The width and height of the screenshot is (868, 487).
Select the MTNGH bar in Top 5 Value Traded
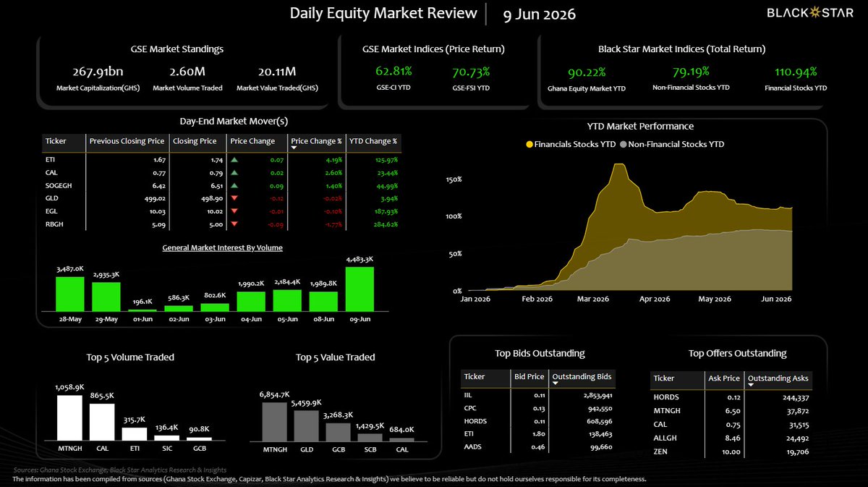(275, 421)
